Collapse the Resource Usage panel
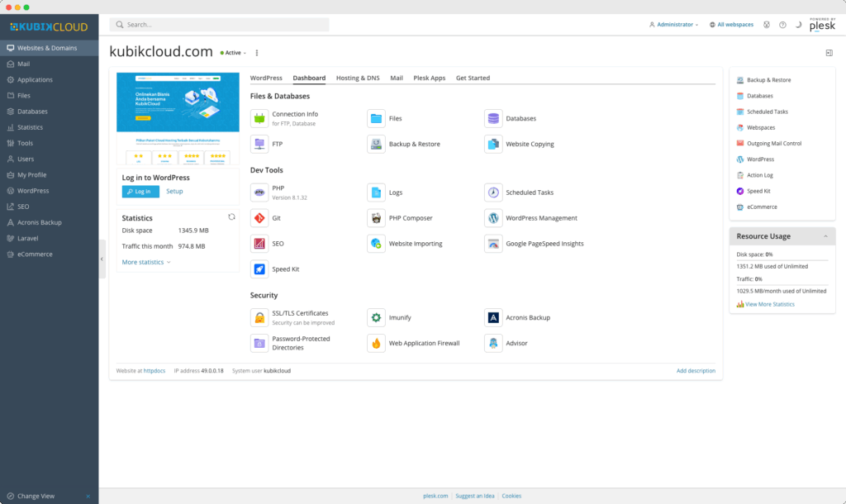The height and width of the screenshot is (504, 846). 825,236
